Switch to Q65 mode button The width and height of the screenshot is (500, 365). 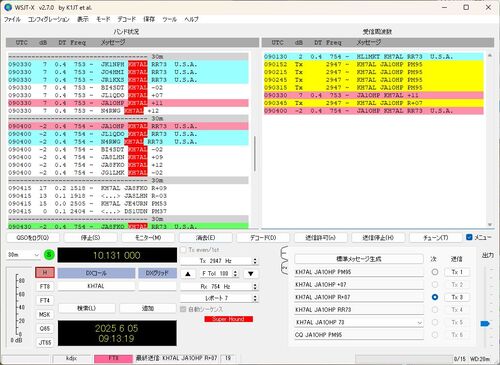pos(45,328)
